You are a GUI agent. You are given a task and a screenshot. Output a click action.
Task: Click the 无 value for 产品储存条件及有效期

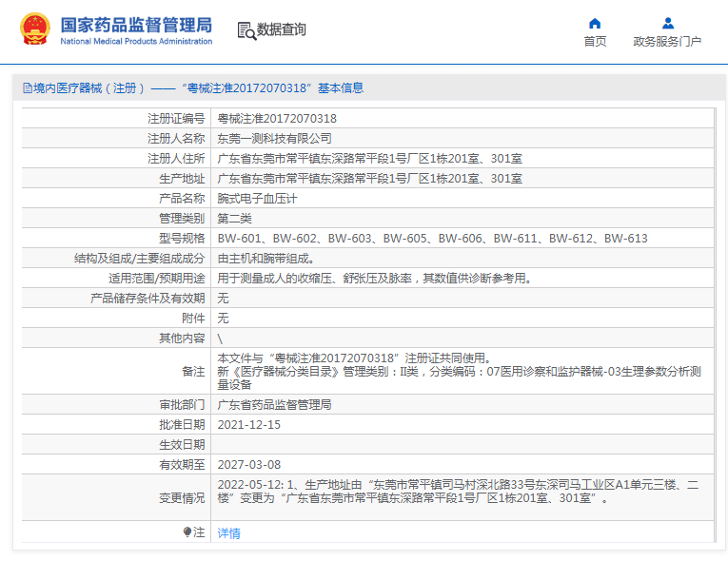223,299
